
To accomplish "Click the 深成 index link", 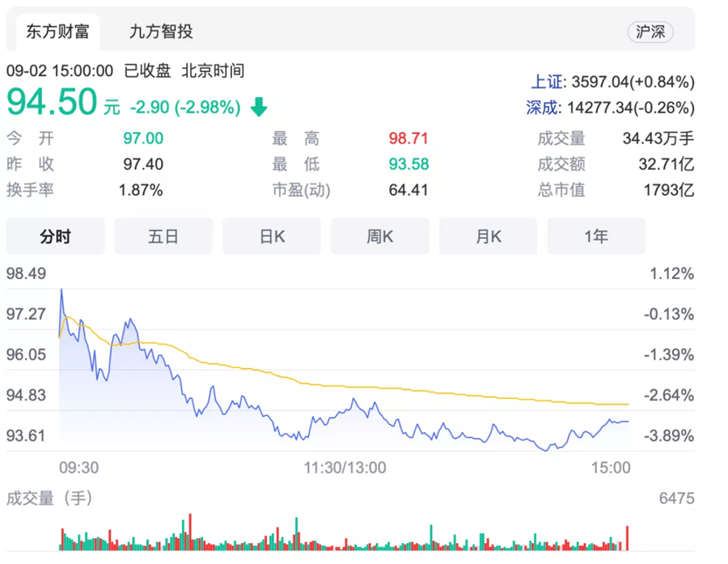I will (x=544, y=108).
